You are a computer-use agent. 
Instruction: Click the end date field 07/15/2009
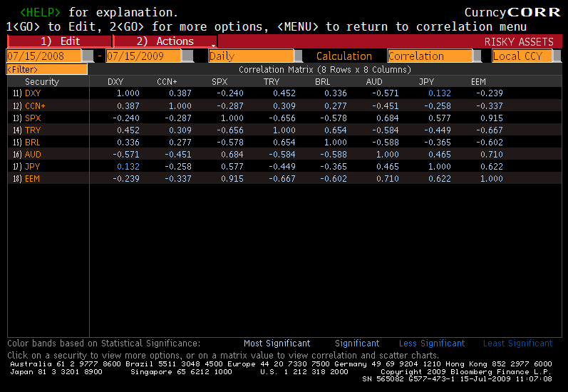click(143, 56)
